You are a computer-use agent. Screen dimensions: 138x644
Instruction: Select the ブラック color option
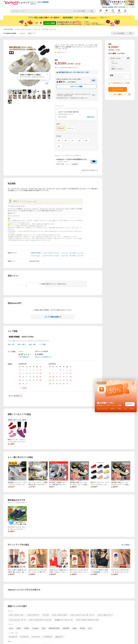[61, 128]
